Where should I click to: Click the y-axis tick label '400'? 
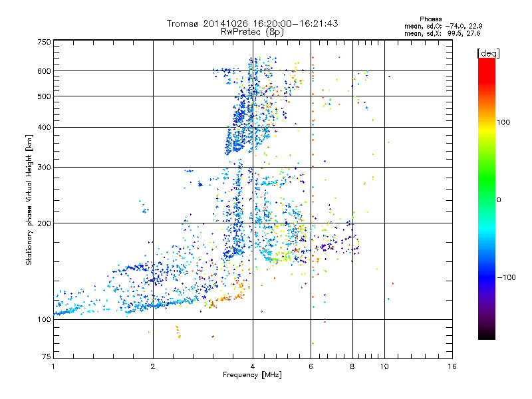pos(44,128)
